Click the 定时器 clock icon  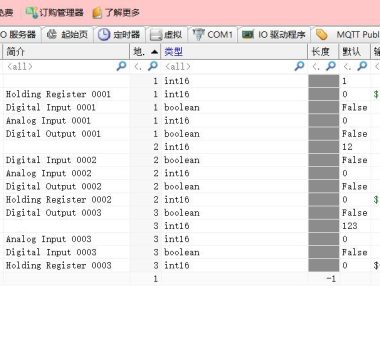pyautogui.click(x=104, y=34)
